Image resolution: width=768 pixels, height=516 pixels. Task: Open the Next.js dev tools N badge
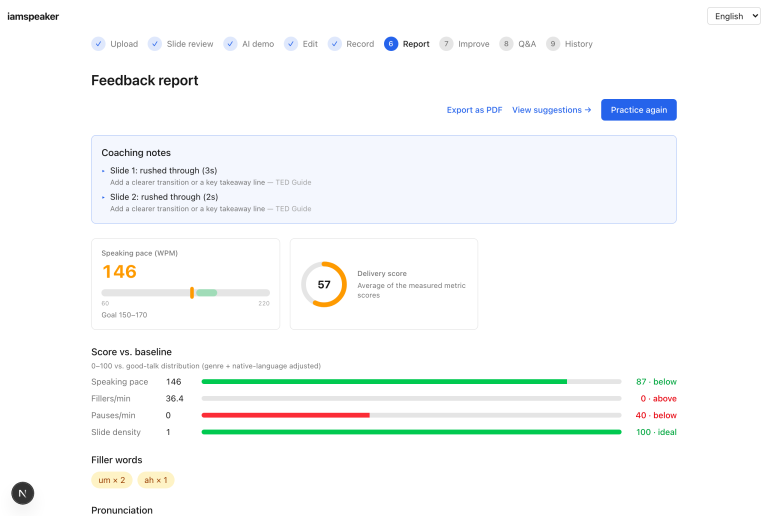click(x=23, y=493)
